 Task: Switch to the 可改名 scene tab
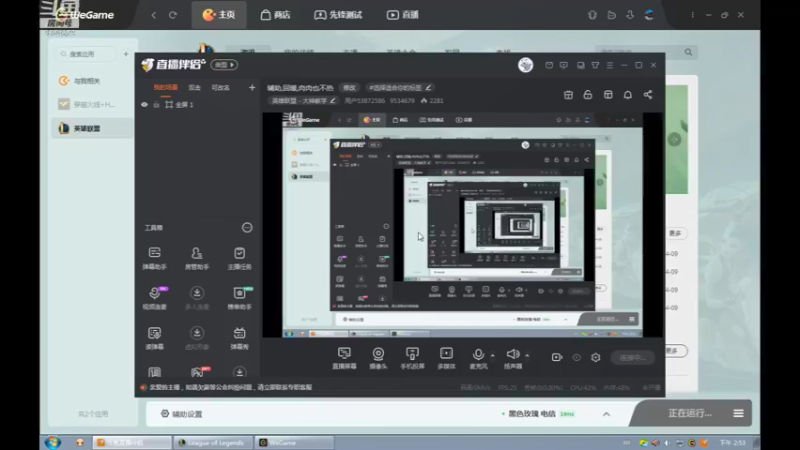[x=220, y=88]
